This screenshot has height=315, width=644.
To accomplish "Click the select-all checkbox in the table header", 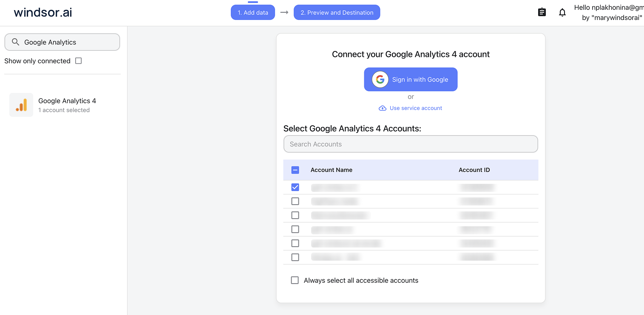I will [x=295, y=170].
